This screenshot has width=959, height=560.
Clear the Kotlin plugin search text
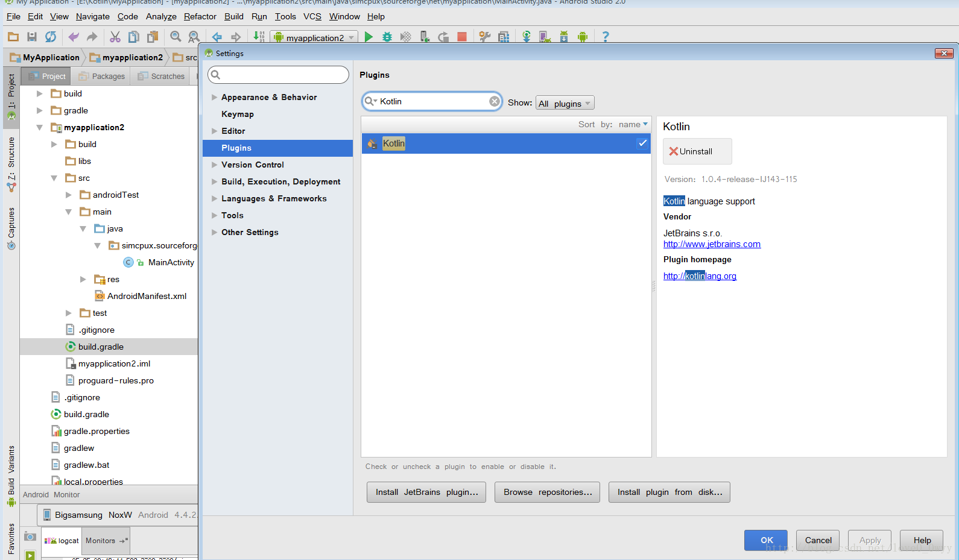pyautogui.click(x=495, y=101)
